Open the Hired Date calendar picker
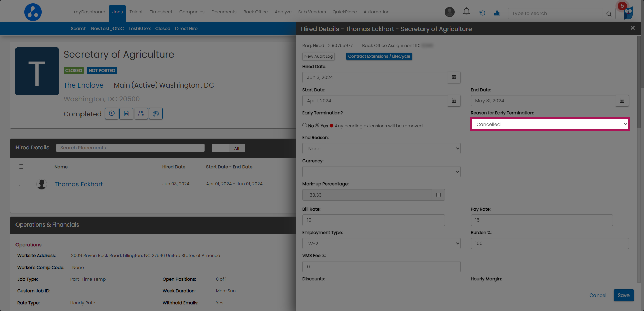The height and width of the screenshot is (311, 644). 454,77
